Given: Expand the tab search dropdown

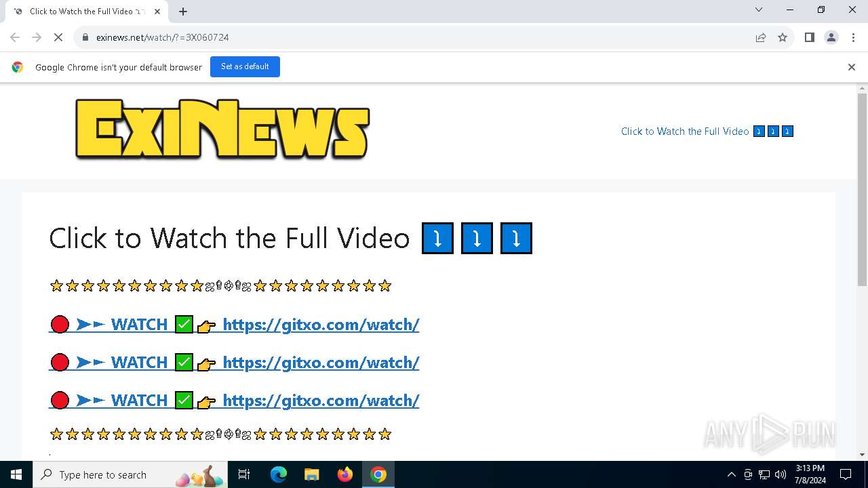Looking at the screenshot, I should coord(759,9).
